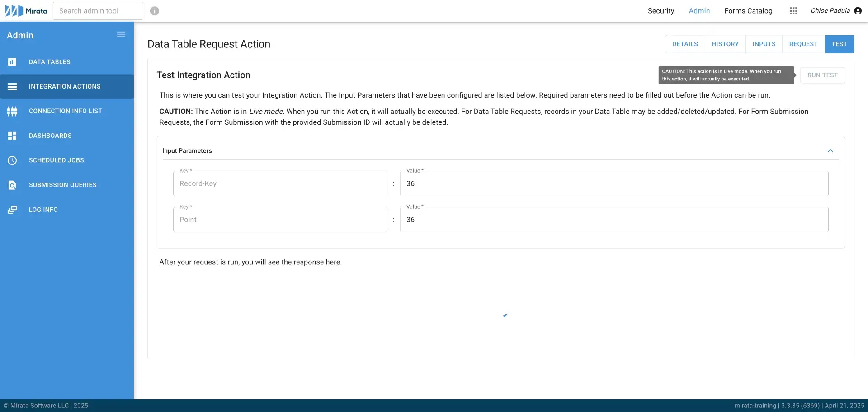This screenshot has width=868, height=412.
Task: Click the Record-Key input field
Action: [x=280, y=183]
